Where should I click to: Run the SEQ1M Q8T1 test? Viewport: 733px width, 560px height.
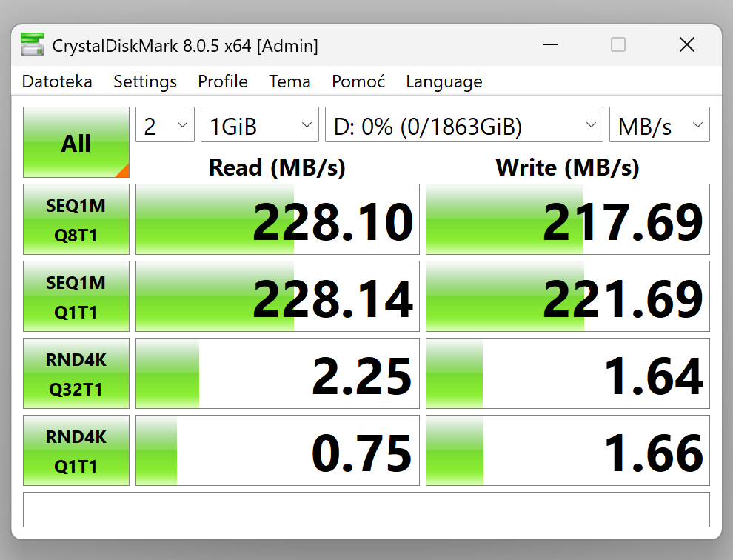pyautogui.click(x=76, y=219)
